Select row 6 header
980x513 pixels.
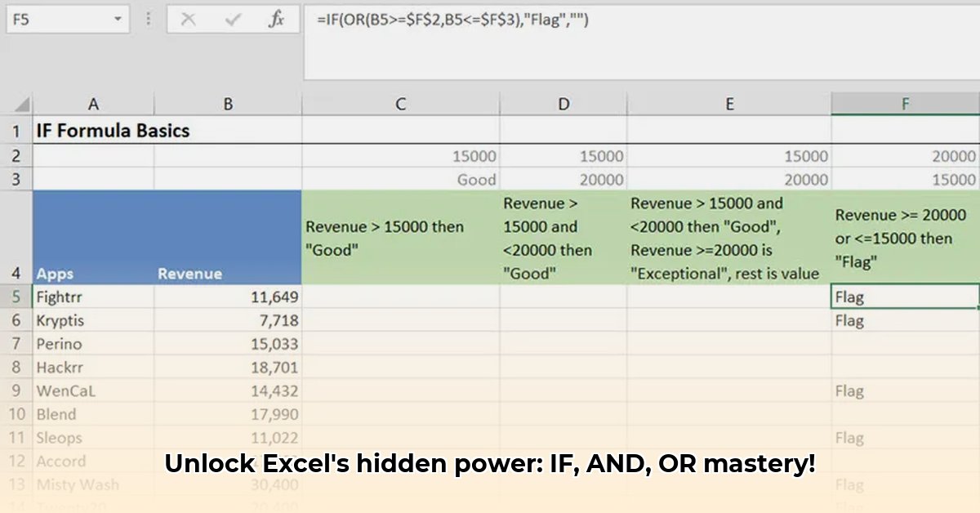pyautogui.click(x=17, y=320)
